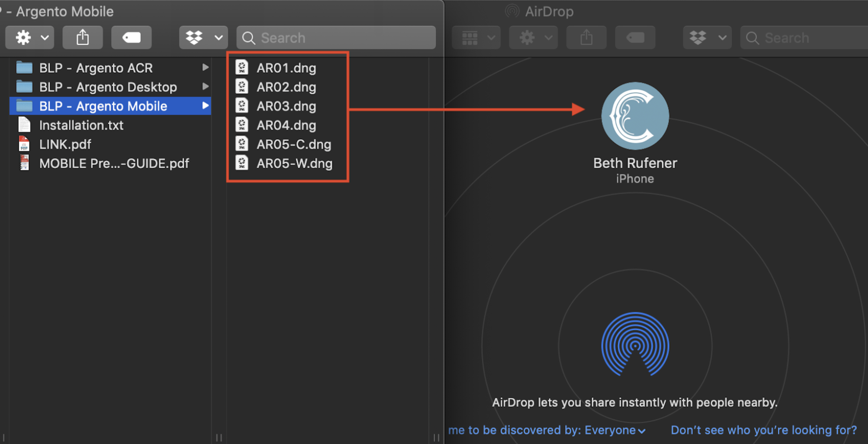Click "Don't see who you're looking for?" link
The image size is (868, 444).
click(x=764, y=430)
